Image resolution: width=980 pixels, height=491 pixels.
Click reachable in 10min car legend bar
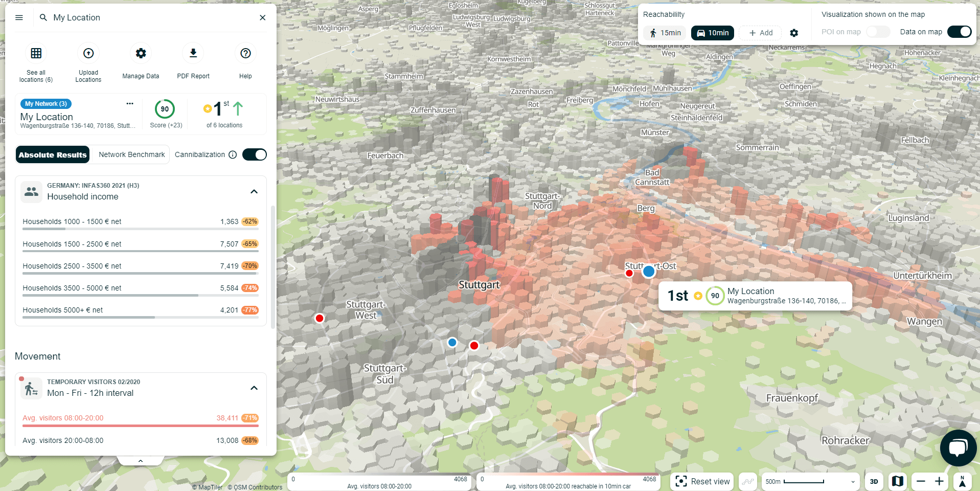(x=568, y=481)
